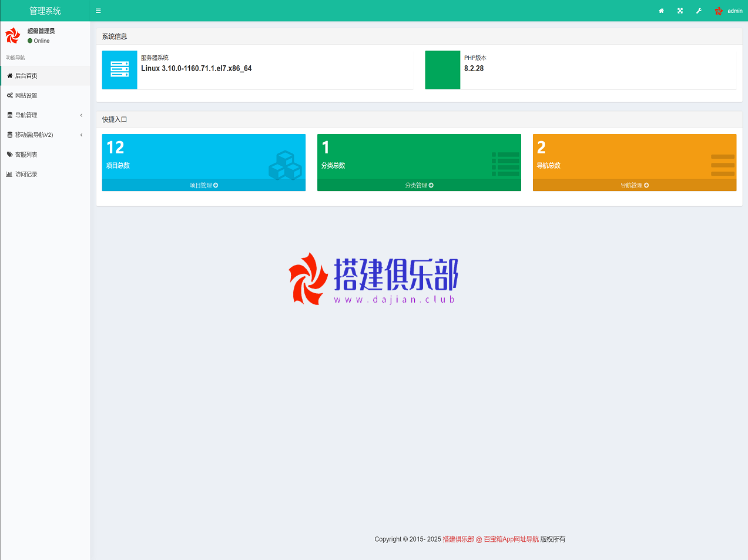
Task: Click the home icon beside 后台首页
Action: tap(9, 76)
